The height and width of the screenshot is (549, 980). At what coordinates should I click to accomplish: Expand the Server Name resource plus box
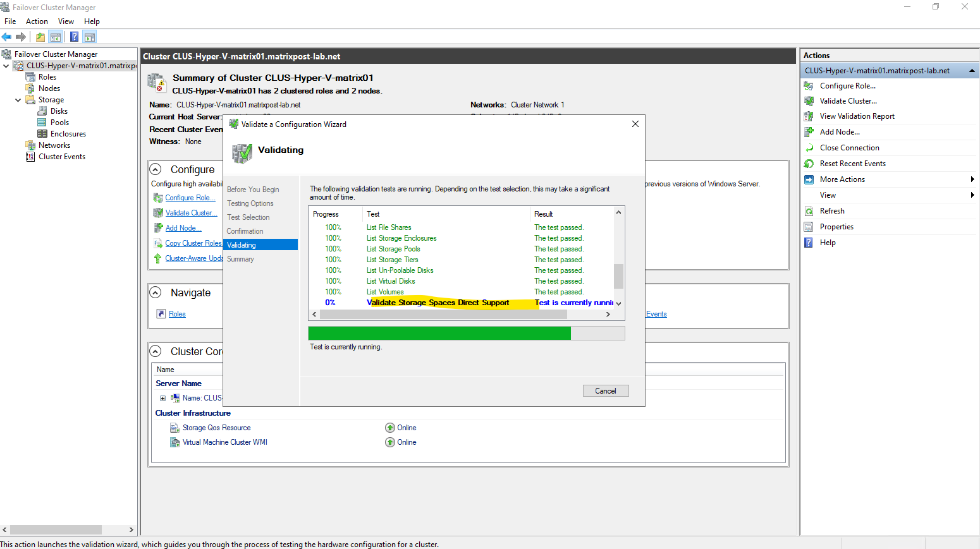pos(162,398)
